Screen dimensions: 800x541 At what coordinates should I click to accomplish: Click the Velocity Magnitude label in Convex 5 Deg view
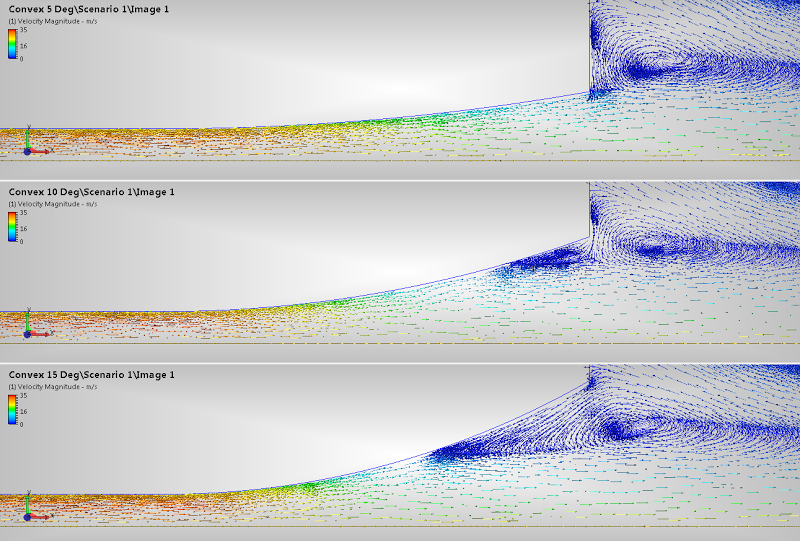coord(53,21)
